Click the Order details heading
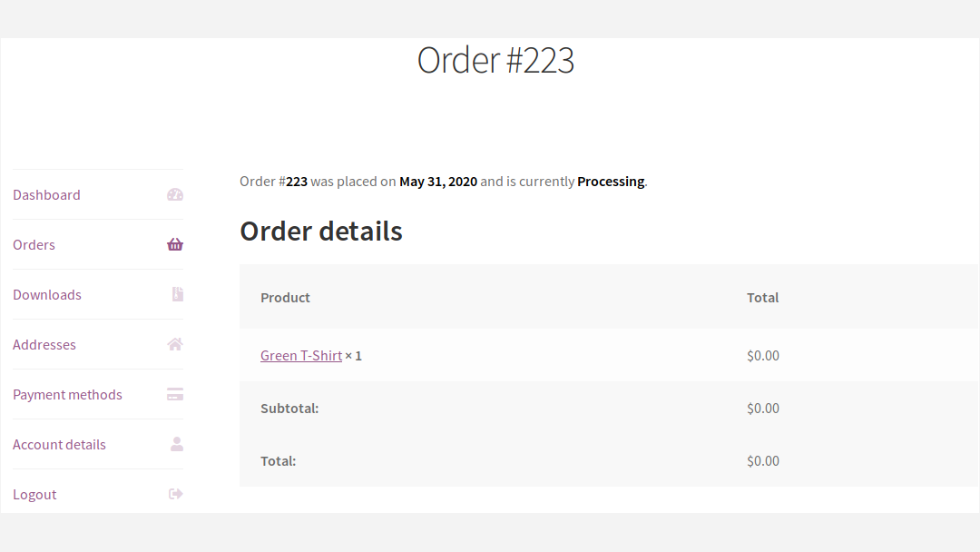The height and width of the screenshot is (552, 980). tap(321, 232)
